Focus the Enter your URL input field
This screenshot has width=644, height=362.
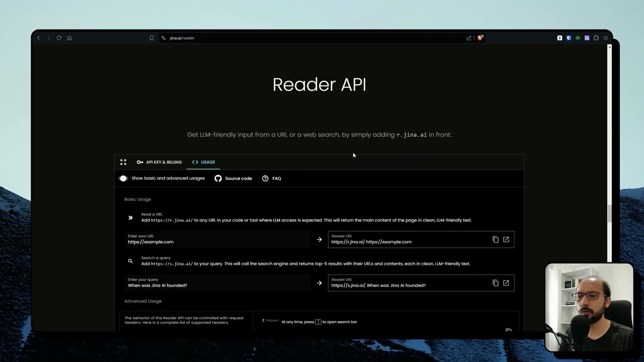tap(217, 239)
